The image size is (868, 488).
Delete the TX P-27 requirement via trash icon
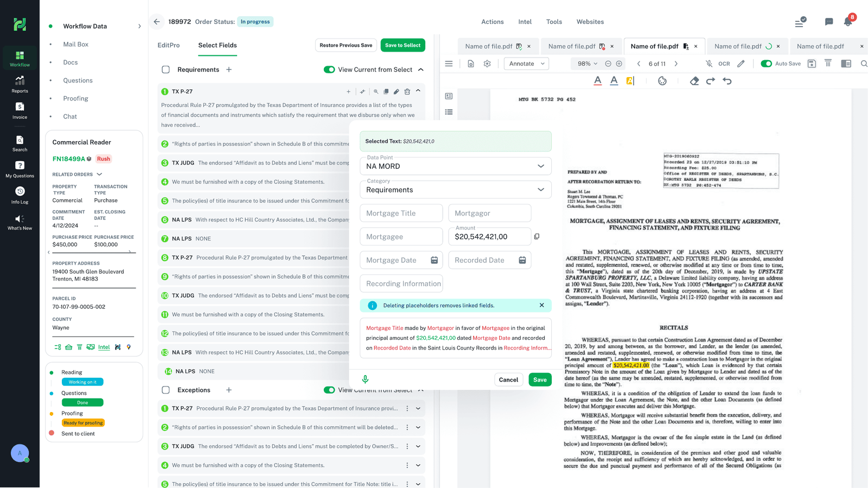[407, 92]
